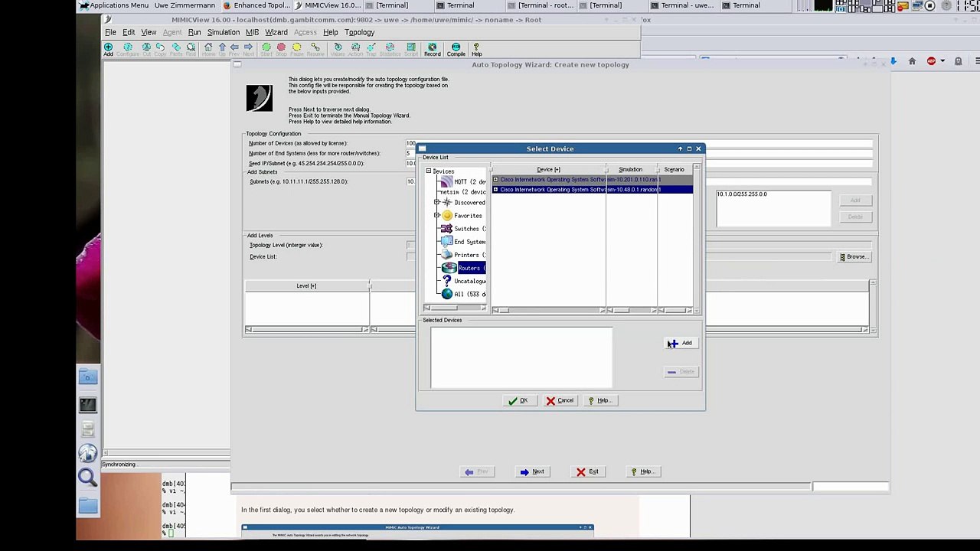Select the All devices globe category
This screenshot has width=980, height=551.
pyautogui.click(x=447, y=294)
